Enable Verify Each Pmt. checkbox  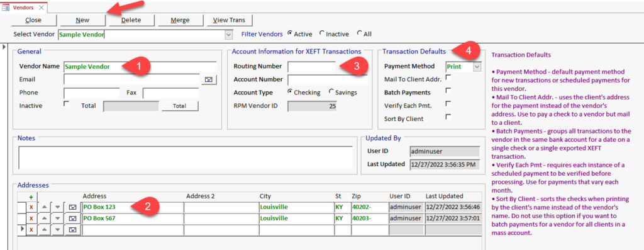pos(448,104)
